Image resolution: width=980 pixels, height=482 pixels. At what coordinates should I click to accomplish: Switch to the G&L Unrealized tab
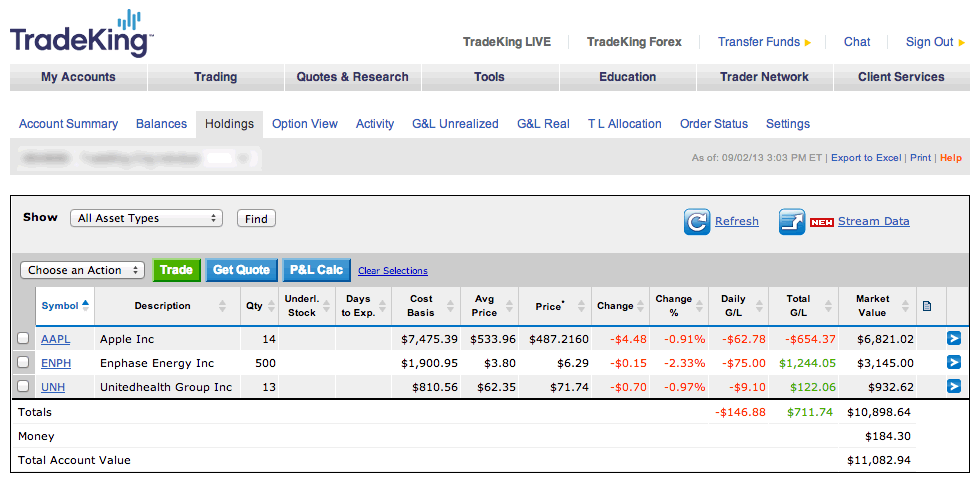click(456, 124)
